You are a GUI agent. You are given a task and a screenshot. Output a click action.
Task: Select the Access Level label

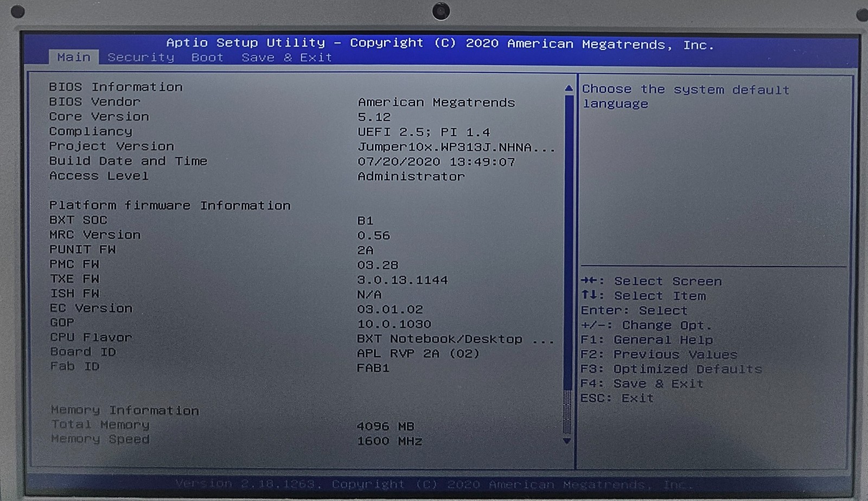99,175
